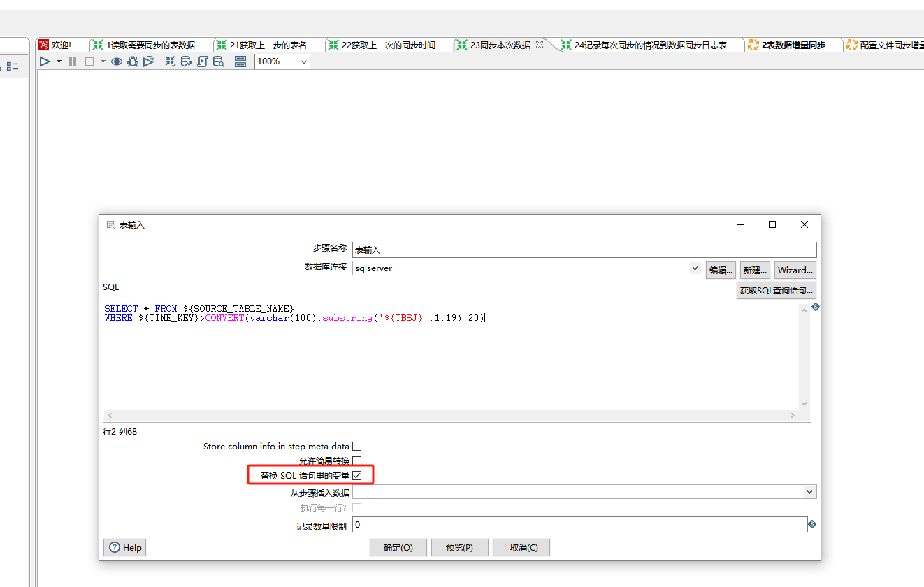
Task: Run impact analysis on database icon
Action: pyautogui.click(x=186, y=61)
